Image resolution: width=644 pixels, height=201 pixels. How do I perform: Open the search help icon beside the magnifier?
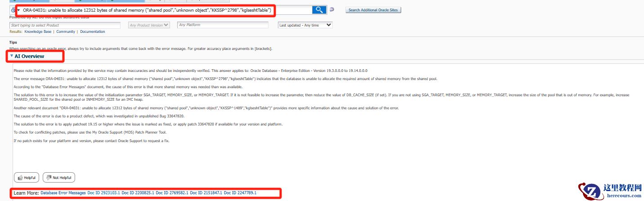332,9
